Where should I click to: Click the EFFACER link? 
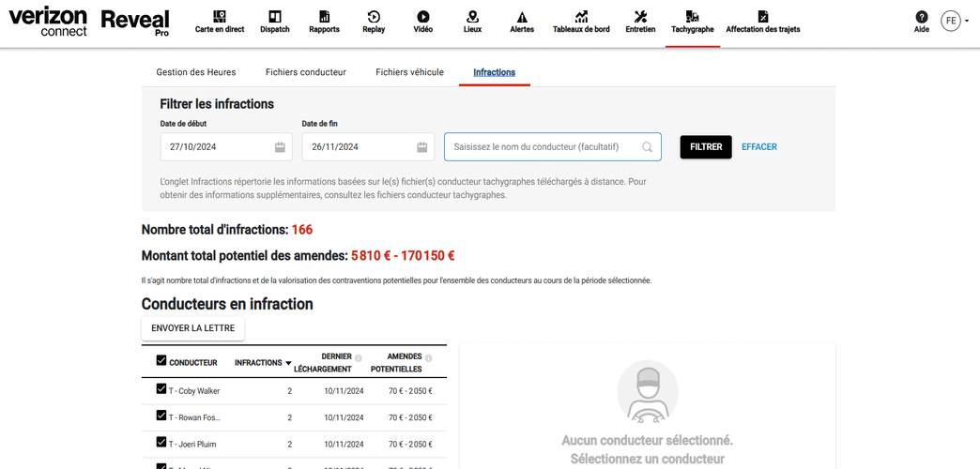pos(759,146)
